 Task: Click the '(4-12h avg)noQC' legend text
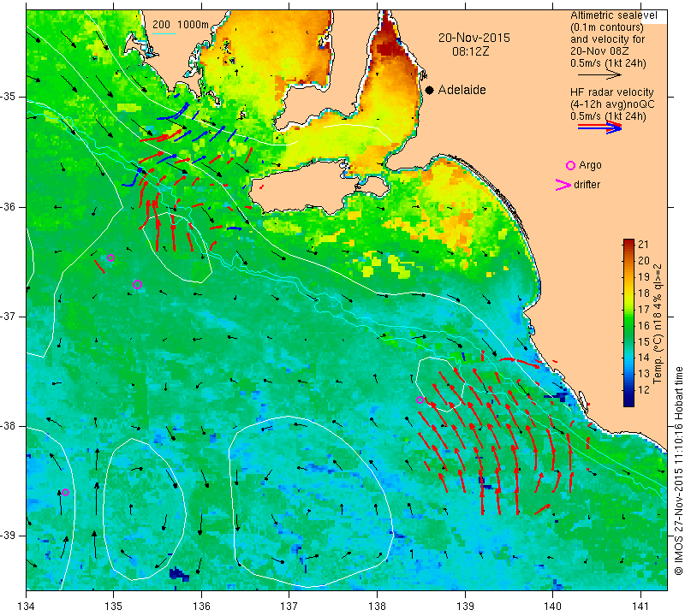click(612, 104)
